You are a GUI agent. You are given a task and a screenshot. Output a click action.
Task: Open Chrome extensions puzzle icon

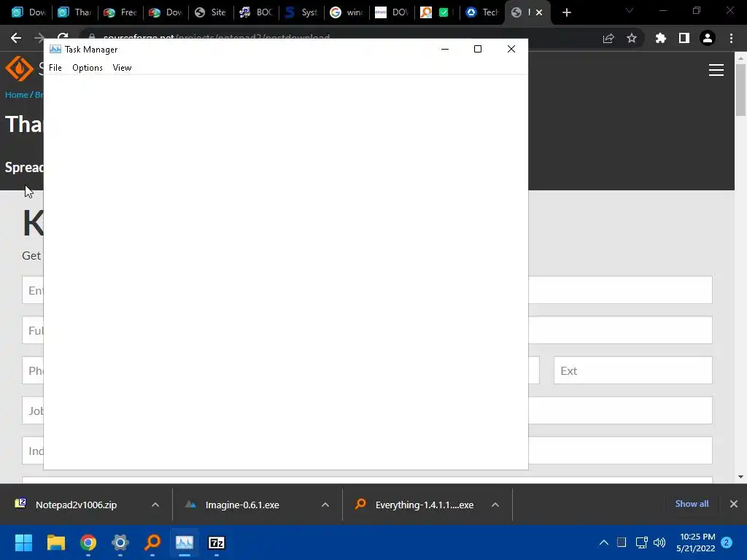point(661,38)
